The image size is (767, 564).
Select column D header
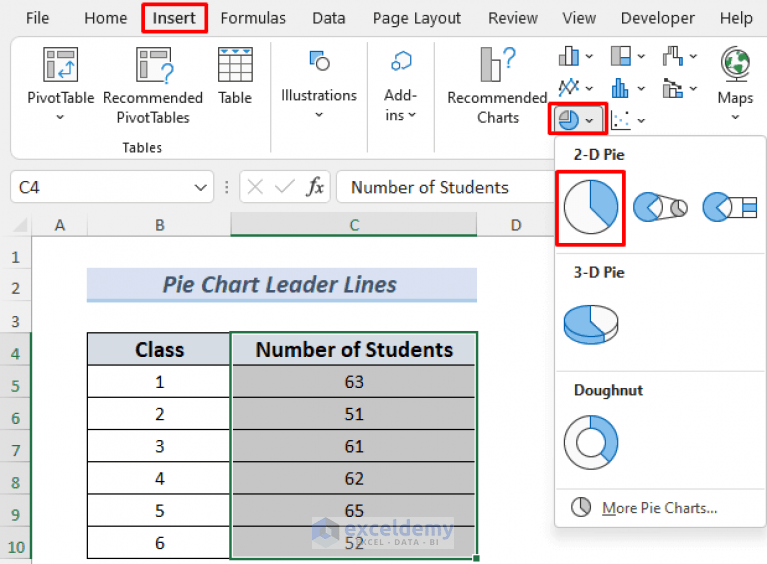[516, 225]
